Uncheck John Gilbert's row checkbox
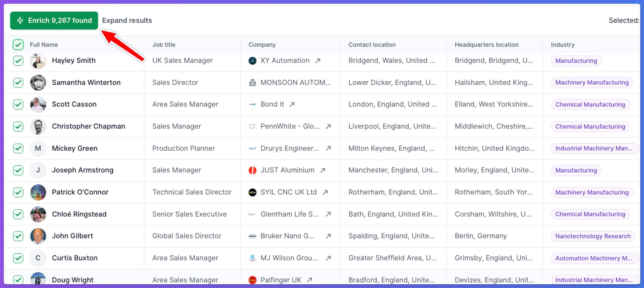 tap(18, 236)
